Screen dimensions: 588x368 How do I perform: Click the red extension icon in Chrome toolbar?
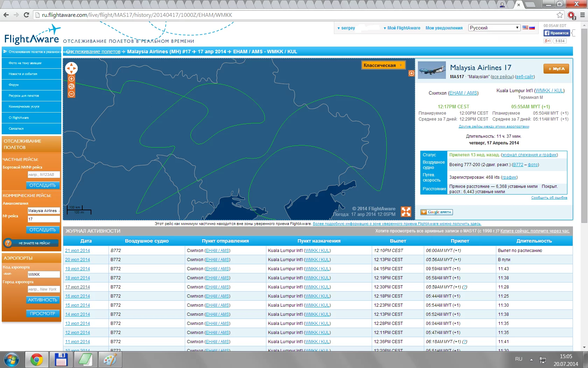pos(572,15)
